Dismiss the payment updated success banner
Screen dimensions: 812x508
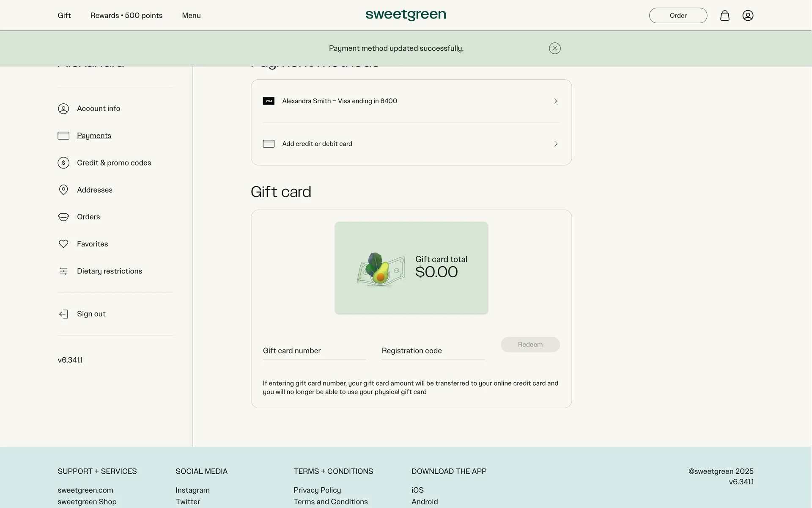[x=554, y=48]
